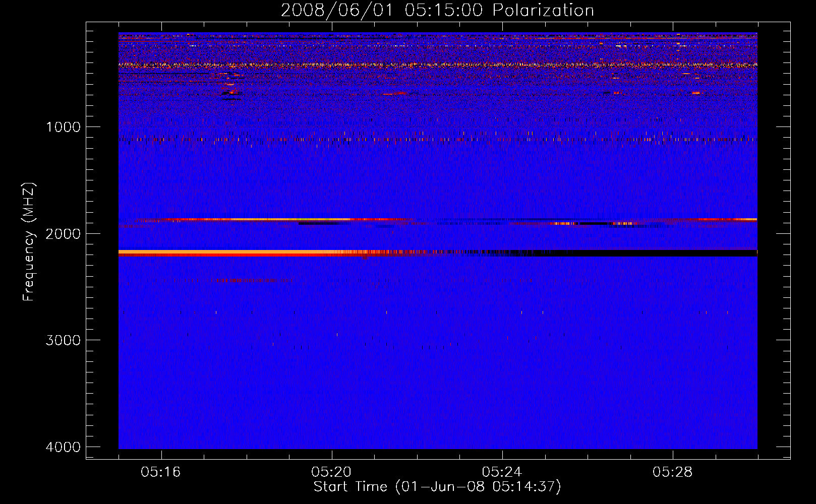Click the plot title '2008/06/01 05:15:00 Polarization'
Screen dimensions: 816x504
437,10
